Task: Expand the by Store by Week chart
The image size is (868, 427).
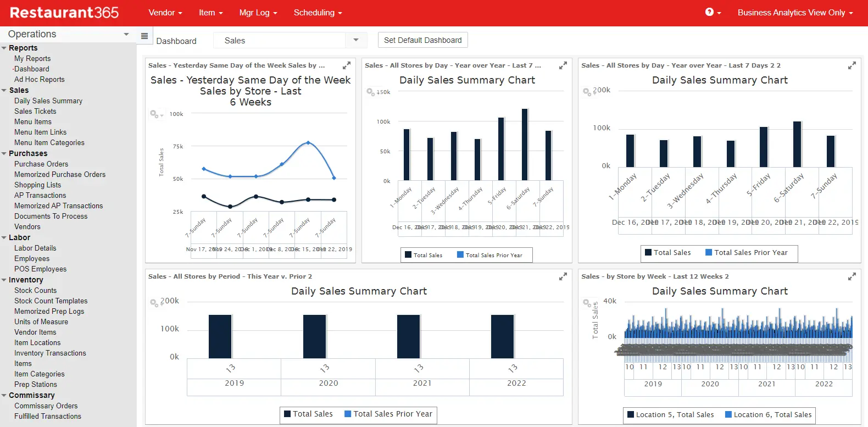Action: 852,276
